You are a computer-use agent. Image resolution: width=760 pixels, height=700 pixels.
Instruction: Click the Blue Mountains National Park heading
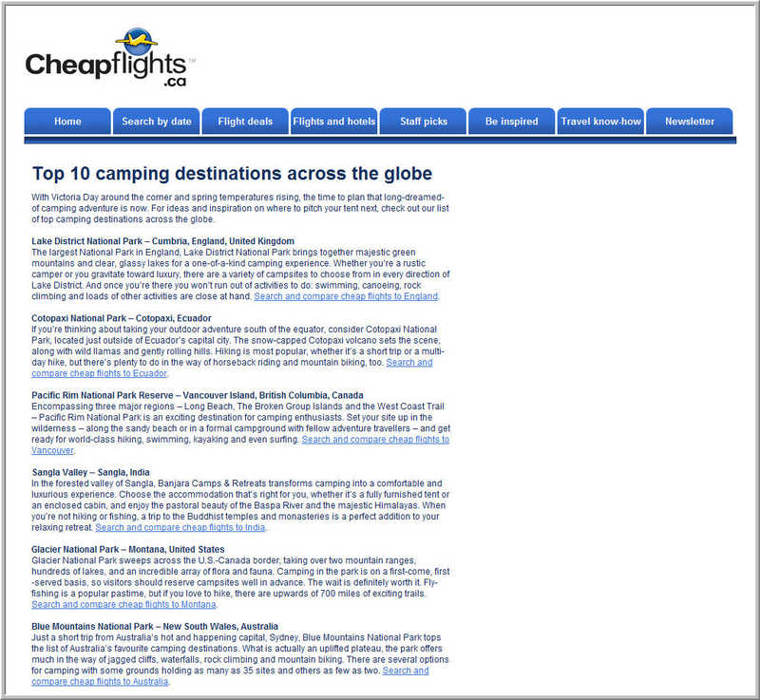coord(155,626)
